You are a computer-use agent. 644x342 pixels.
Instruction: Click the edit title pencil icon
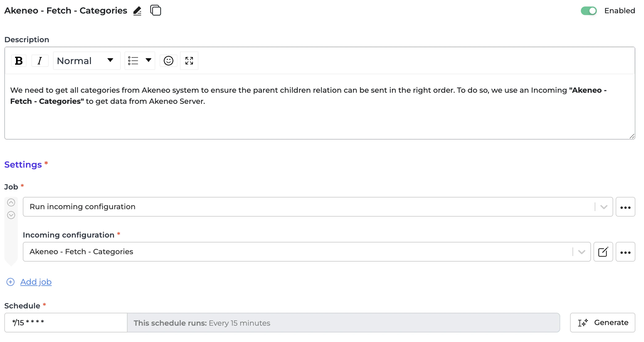(x=137, y=11)
